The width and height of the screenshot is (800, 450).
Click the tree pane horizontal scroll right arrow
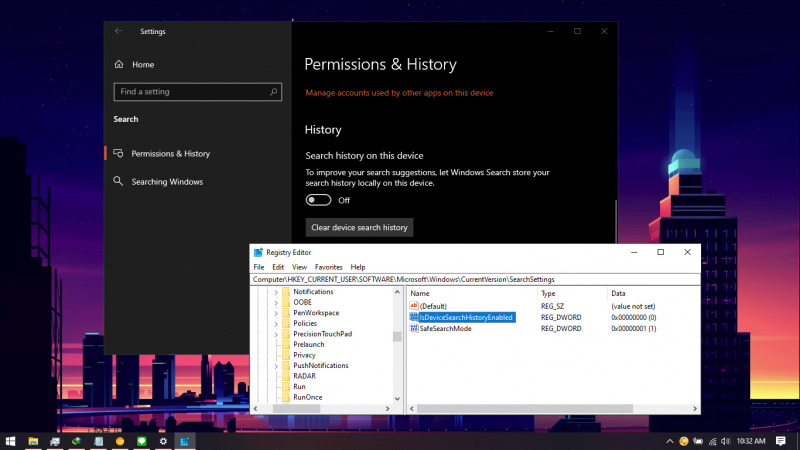tap(387, 409)
